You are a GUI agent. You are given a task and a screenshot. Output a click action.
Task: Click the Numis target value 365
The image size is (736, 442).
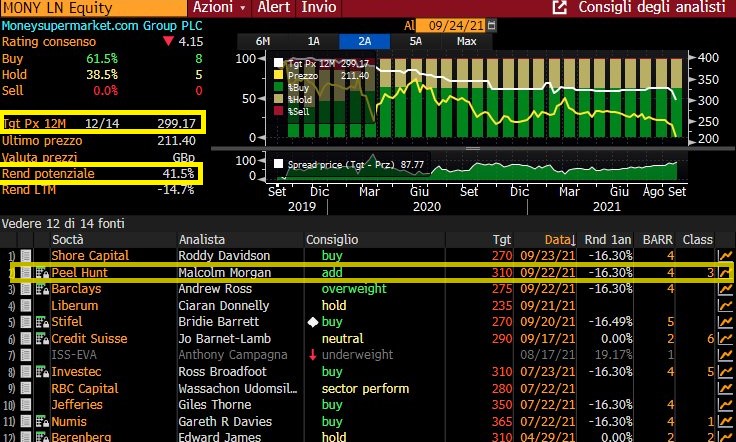pyautogui.click(x=502, y=421)
